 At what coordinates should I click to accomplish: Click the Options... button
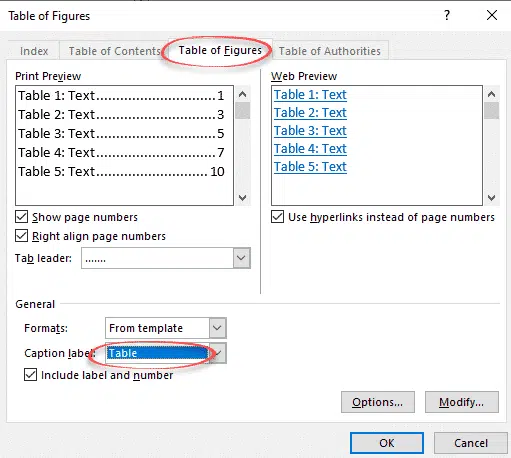point(378,402)
